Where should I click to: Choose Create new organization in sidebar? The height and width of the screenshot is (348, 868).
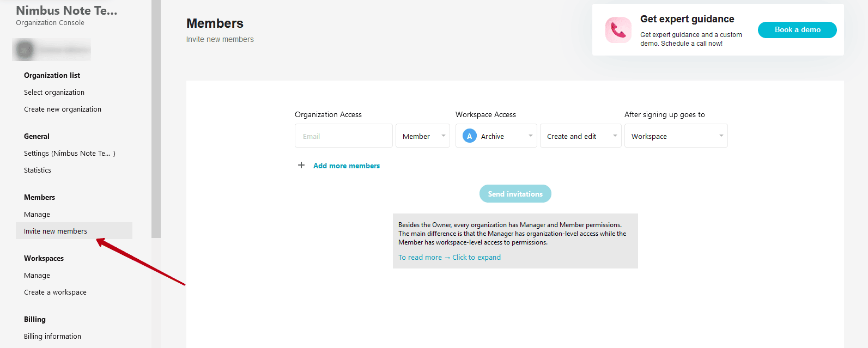point(63,109)
